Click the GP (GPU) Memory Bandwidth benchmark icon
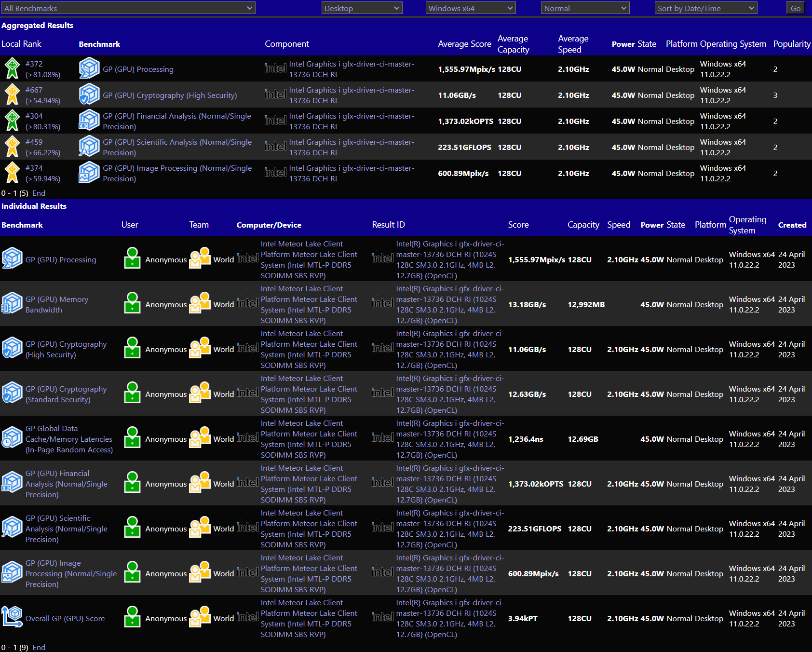 click(x=12, y=304)
